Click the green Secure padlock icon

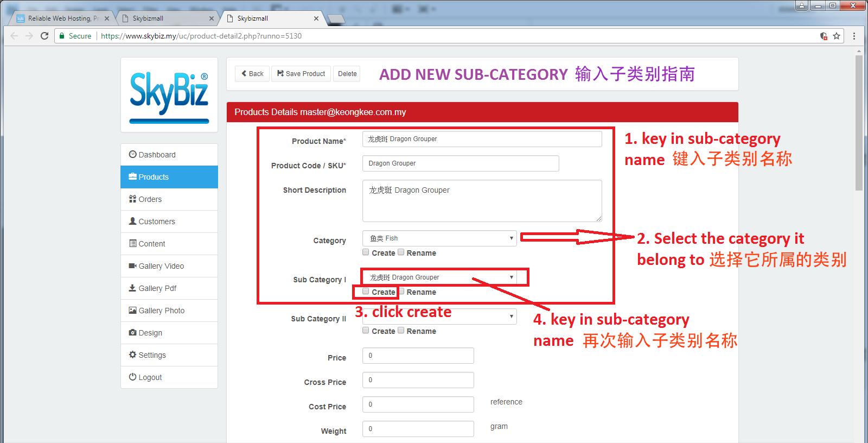[62, 36]
